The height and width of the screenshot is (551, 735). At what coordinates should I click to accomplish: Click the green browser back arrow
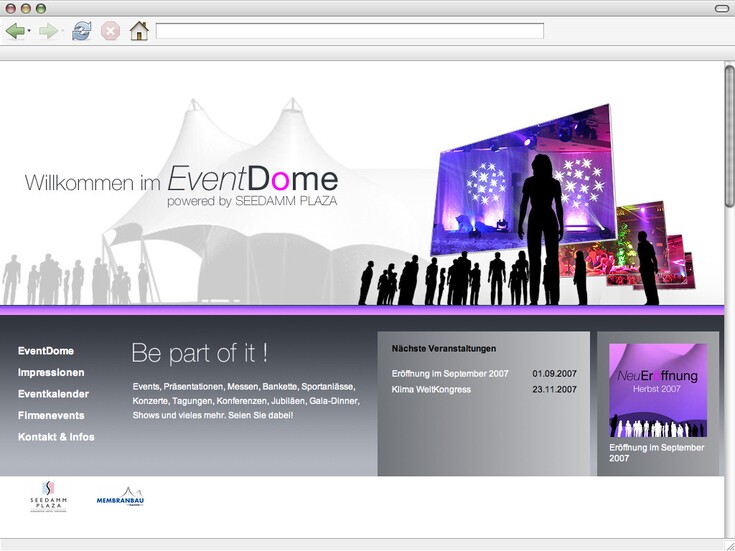[x=15, y=31]
